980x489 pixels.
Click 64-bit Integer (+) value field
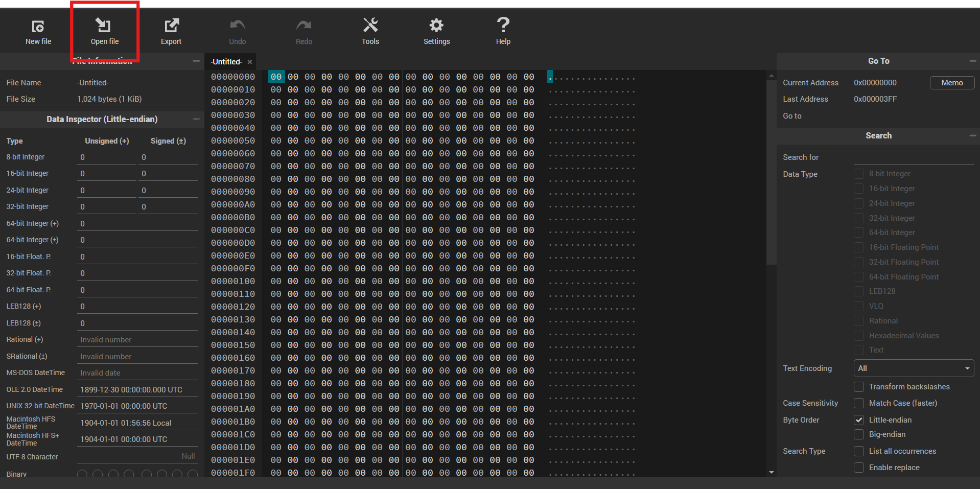point(137,224)
